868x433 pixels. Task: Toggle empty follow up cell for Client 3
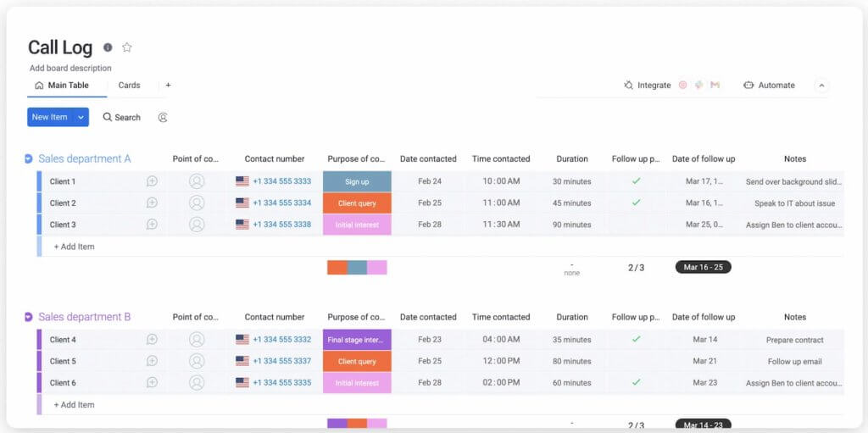636,225
